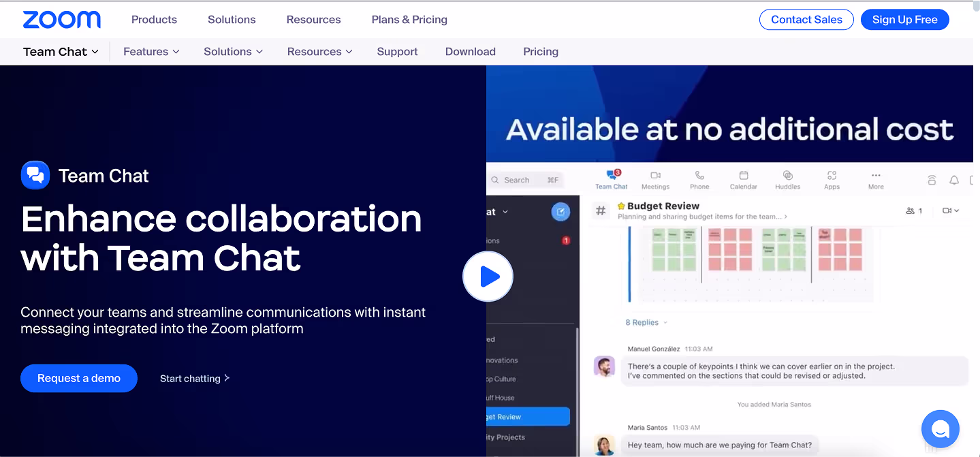Image resolution: width=980 pixels, height=457 pixels.
Task: Open the top Solutions menu
Action: 232,20
